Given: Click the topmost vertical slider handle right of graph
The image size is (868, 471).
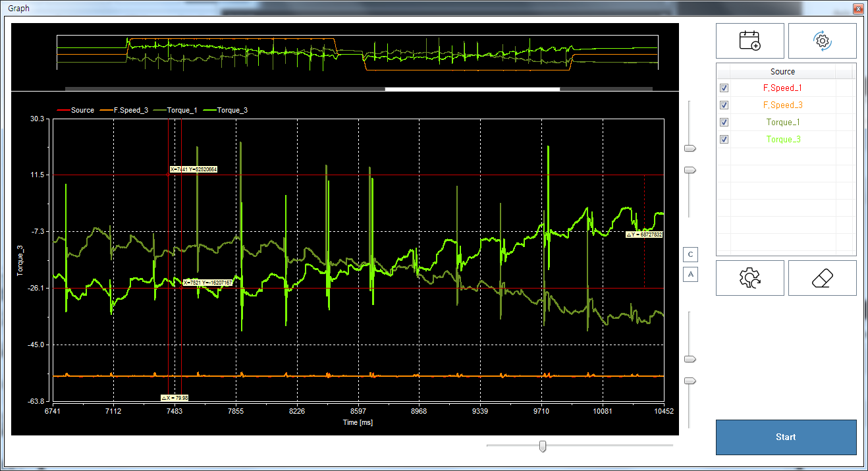Looking at the screenshot, I should pos(690,149).
